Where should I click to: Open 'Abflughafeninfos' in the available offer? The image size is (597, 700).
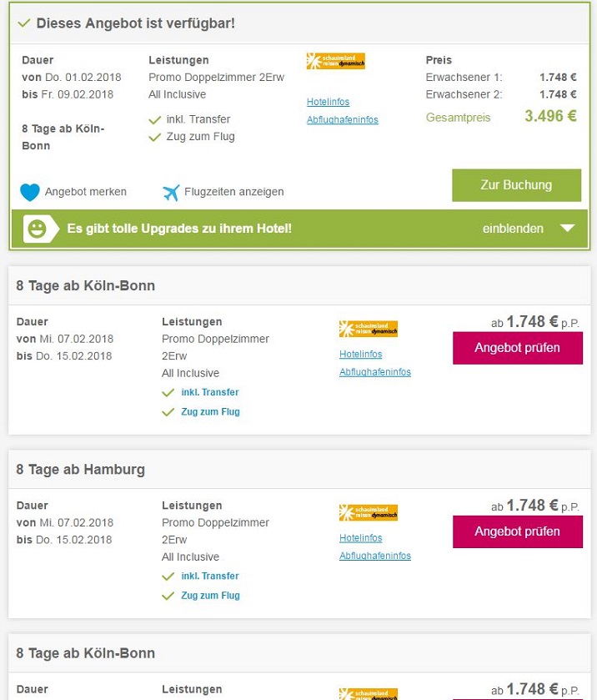tap(342, 119)
